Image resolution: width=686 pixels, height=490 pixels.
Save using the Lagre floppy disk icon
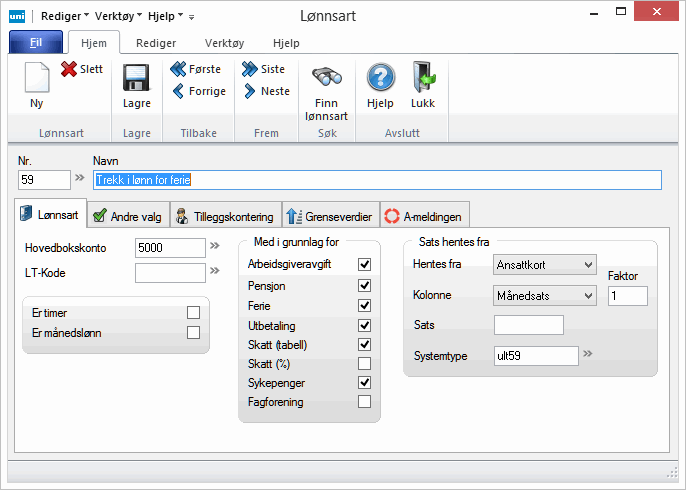pyautogui.click(x=136, y=79)
